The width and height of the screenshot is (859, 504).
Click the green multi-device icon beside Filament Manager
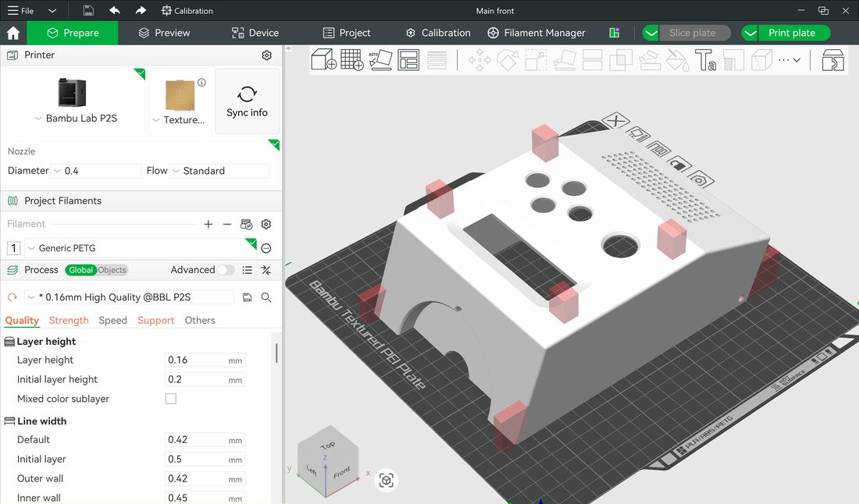(614, 33)
